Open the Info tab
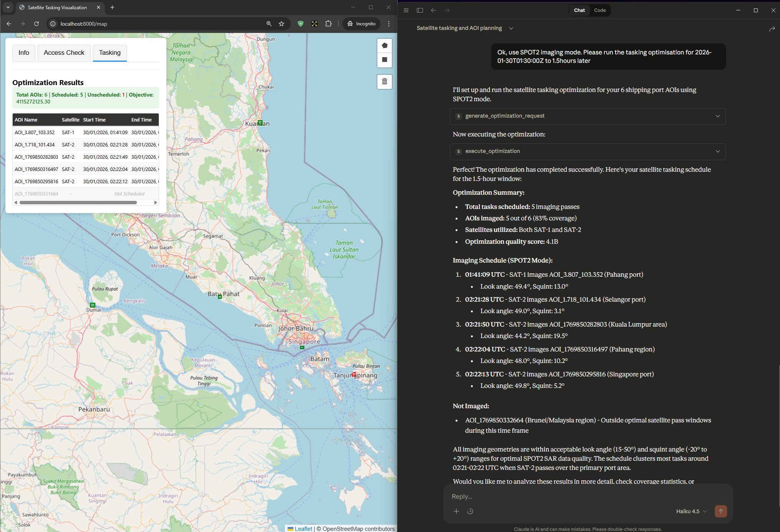Screen dimensions: 780x532 (24, 53)
